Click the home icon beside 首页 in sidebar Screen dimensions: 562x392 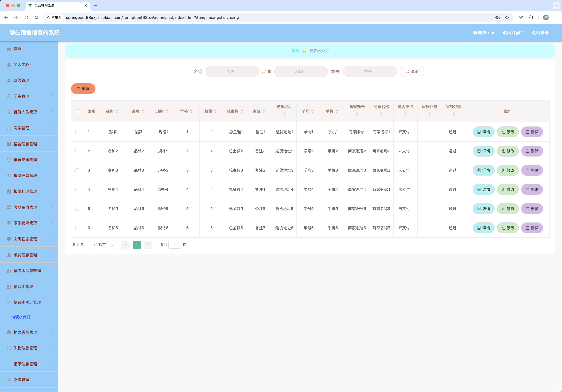click(x=9, y=49)
